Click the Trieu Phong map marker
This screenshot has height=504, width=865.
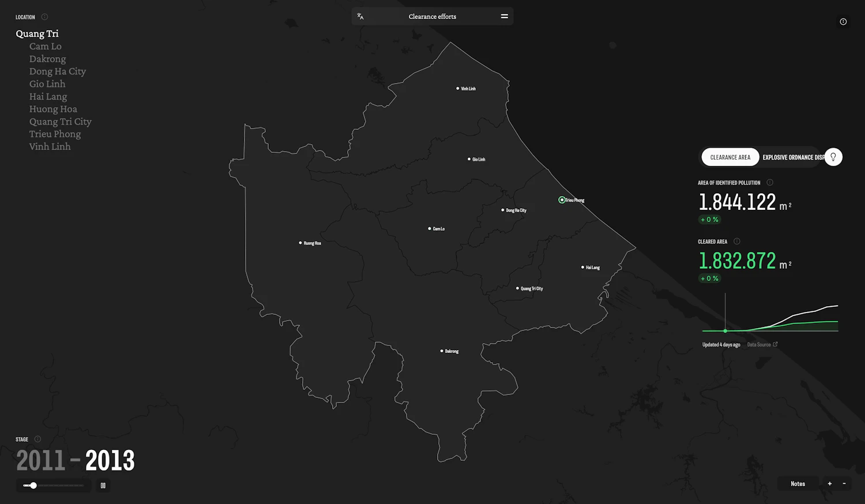pos(562,200)
